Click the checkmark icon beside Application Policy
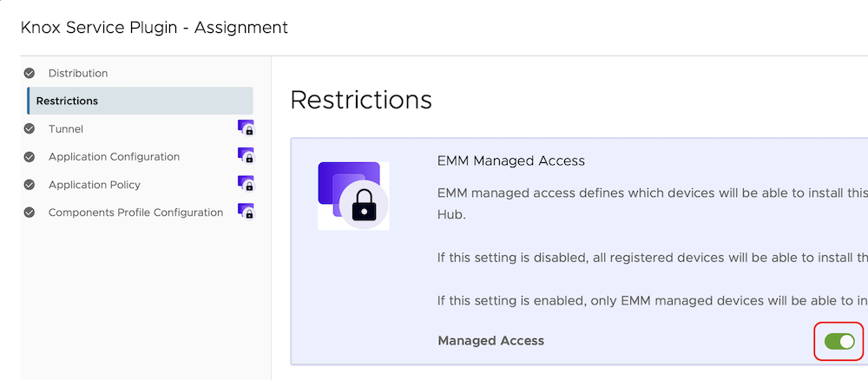Image resolution: width=868 pixels, height=380 pixels. coord(30,185)
